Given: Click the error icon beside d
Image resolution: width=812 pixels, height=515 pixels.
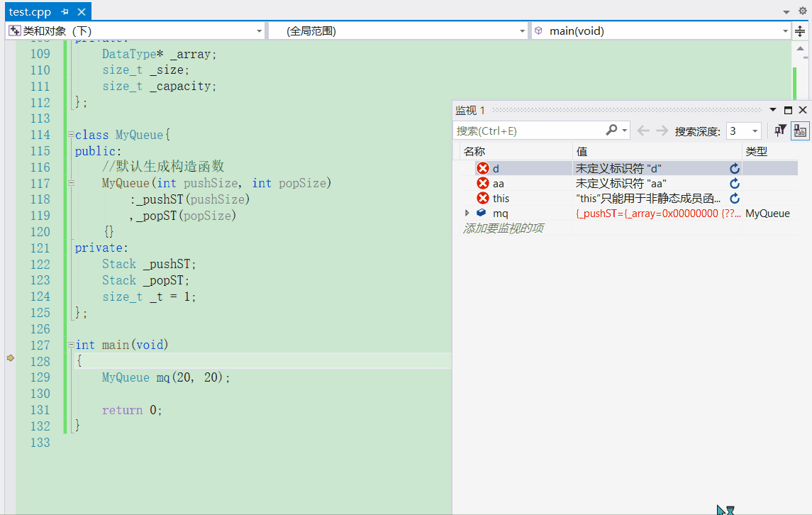Looking at the screenshot, I should [483, 168].
